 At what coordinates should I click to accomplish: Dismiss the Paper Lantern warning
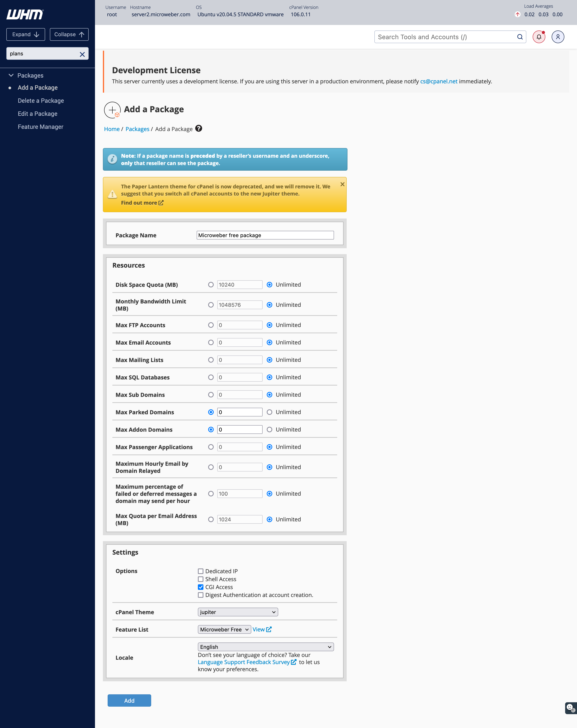coord(342,184)
